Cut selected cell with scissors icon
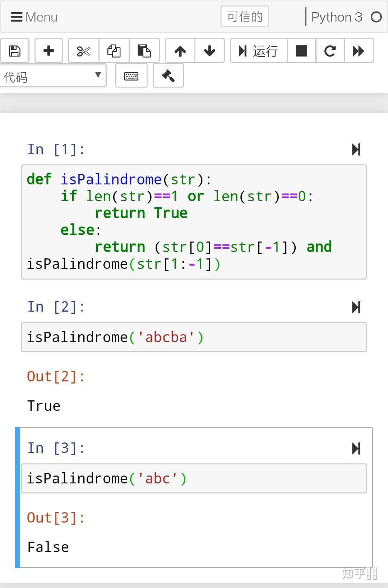This screenshot has height=588, width=388. pos(84,51)
